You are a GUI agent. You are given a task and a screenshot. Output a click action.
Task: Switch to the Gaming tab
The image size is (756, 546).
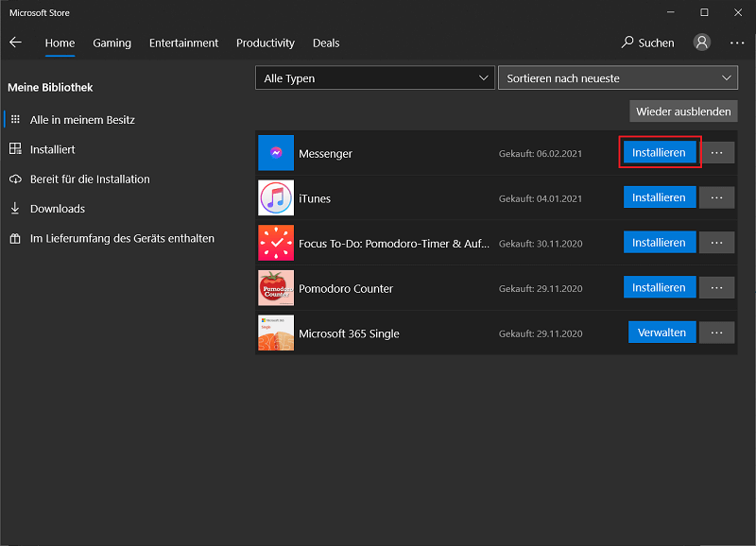[x=112, y=43]
